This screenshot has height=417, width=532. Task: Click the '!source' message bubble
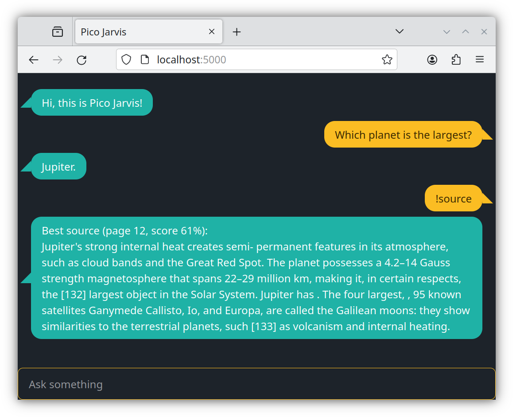tap(454, 199)
